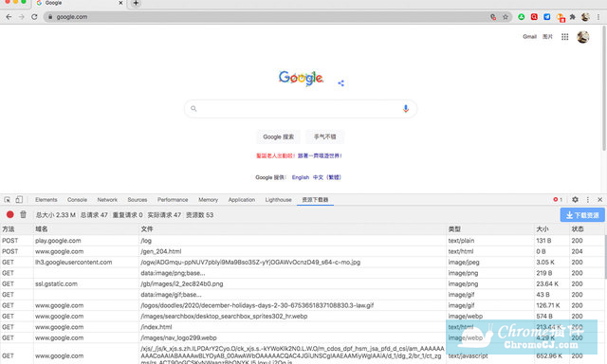Clear captured resources with trash icon

pyautogui.click(x=23, y=214)
